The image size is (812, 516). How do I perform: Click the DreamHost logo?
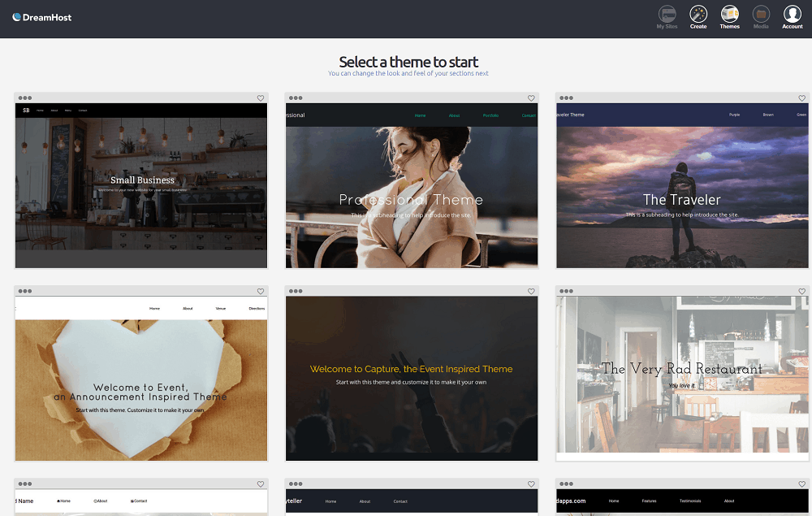(x=42, y=17)
